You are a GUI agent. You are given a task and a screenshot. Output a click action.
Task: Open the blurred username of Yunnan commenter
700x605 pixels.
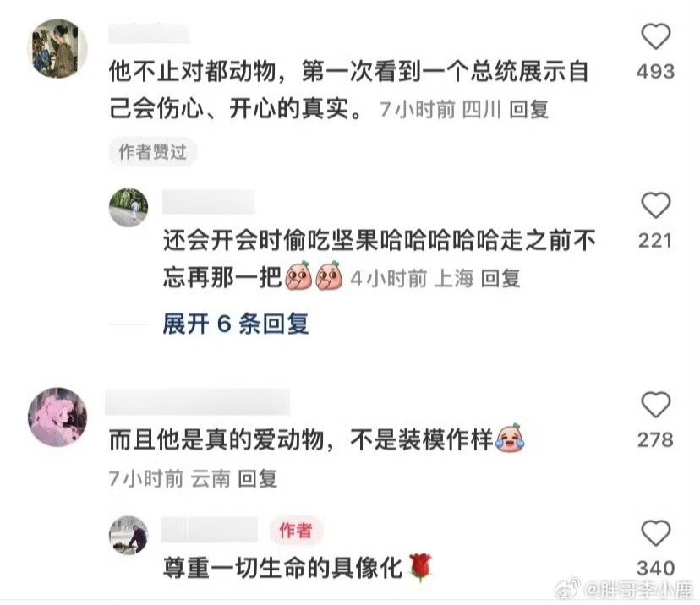pyautogui.click(x=197, y=401)
